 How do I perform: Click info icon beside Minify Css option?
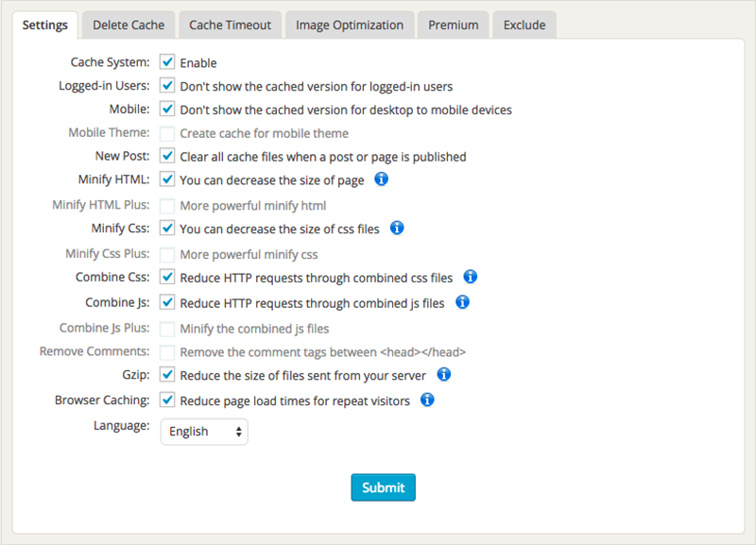[397, 228]
